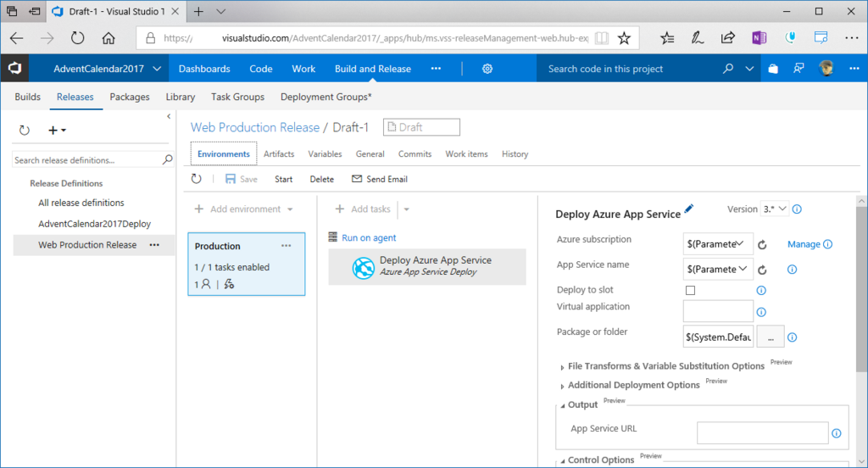Screen dimensions: 868x468
Task: Show info for Deploy to slot
Action: point(761,290)
